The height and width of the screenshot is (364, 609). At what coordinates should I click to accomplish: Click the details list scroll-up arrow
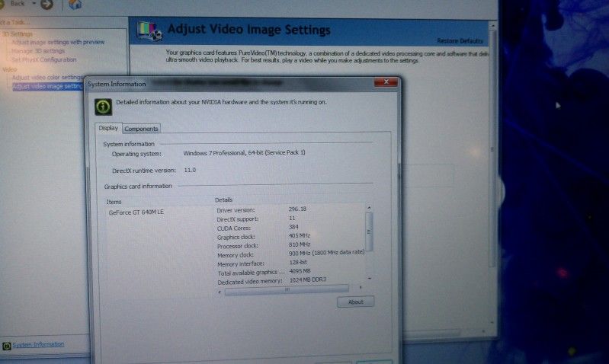[369, 208]
